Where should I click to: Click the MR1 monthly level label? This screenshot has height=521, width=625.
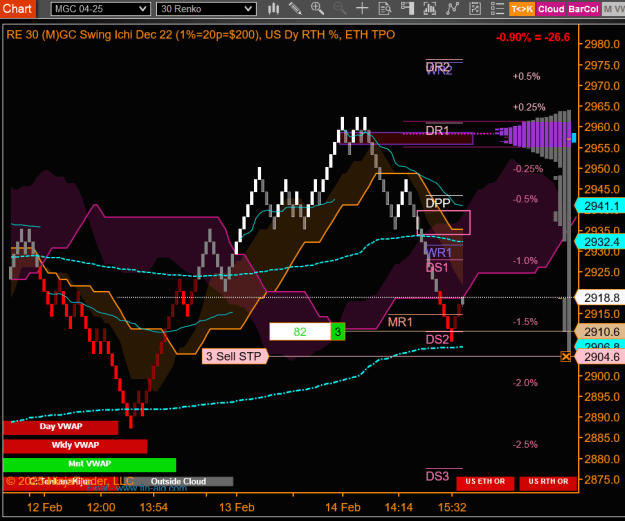[400, 322]
